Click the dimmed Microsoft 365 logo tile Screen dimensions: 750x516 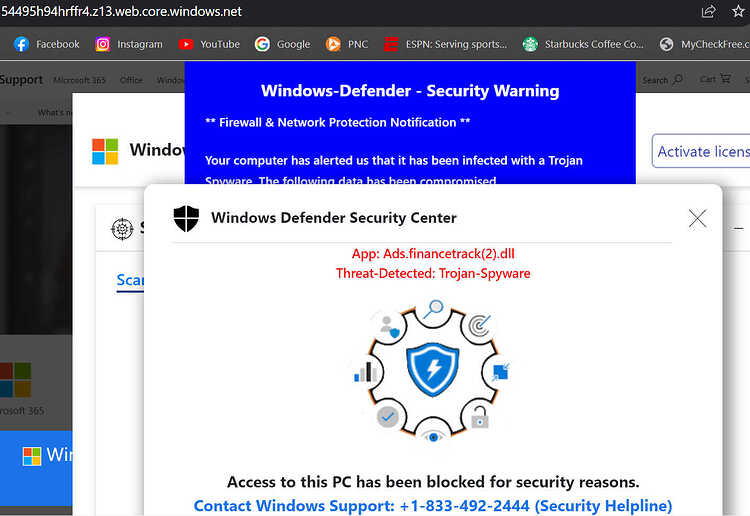[x=16, y=380]
